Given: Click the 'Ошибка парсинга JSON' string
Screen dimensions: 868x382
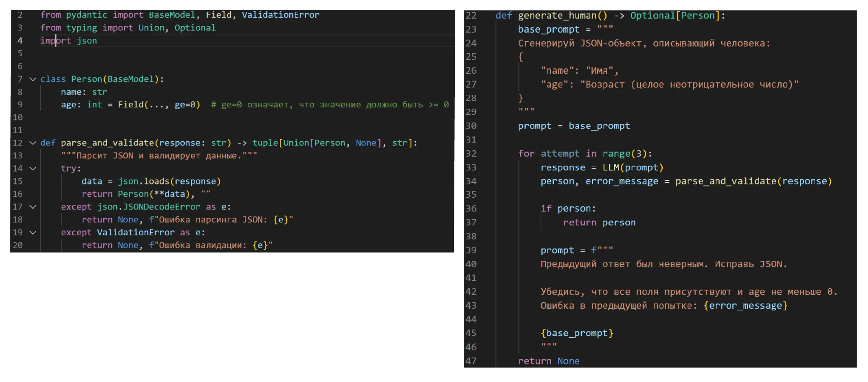Looking at the screenshot, I should click(221, 220).
